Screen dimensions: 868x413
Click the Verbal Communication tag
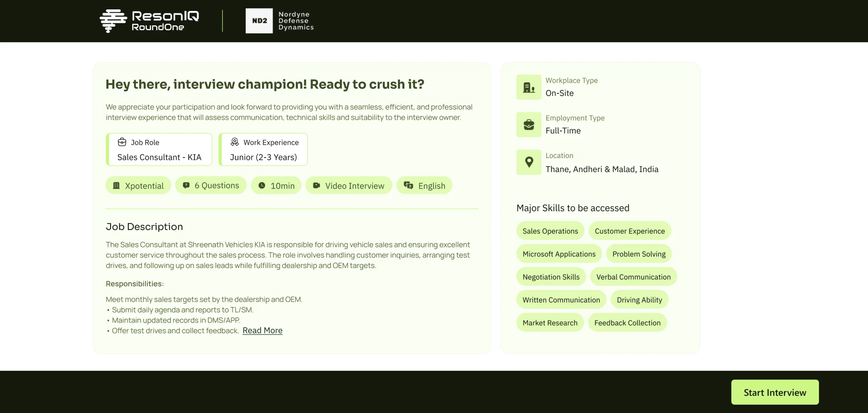[x=634, y=277]
